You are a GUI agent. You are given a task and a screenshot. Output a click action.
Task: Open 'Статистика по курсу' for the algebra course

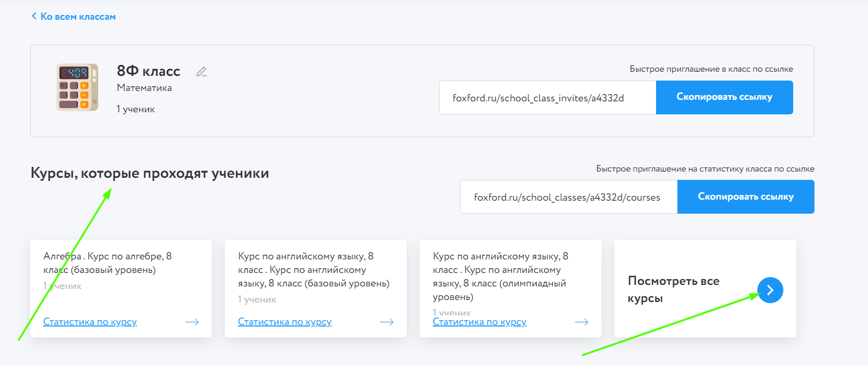(x=90, y=322)
